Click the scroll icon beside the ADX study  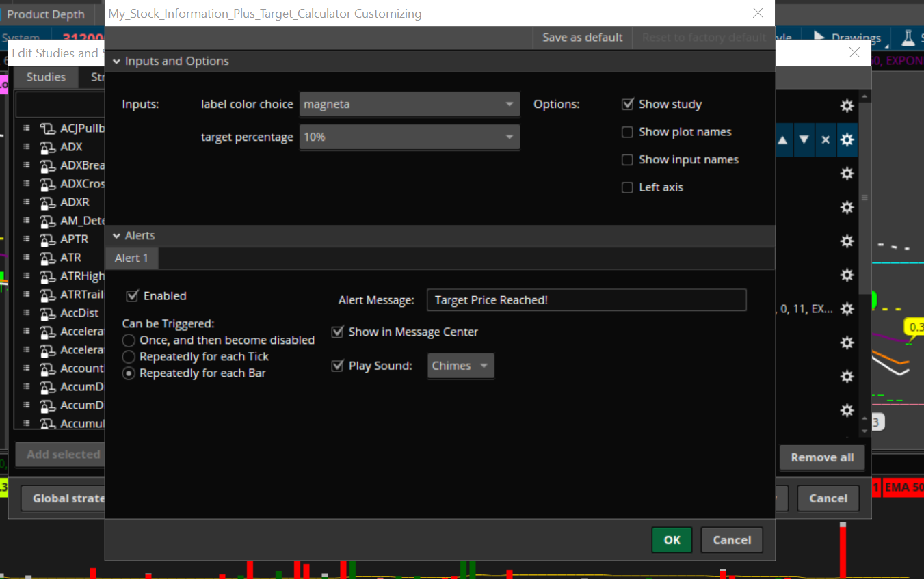click(x=47, y=147)
